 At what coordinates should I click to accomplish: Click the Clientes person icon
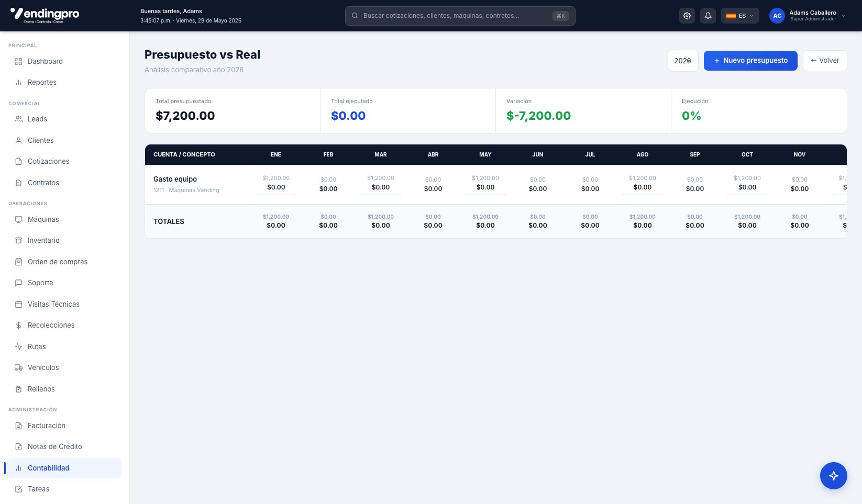18,140
